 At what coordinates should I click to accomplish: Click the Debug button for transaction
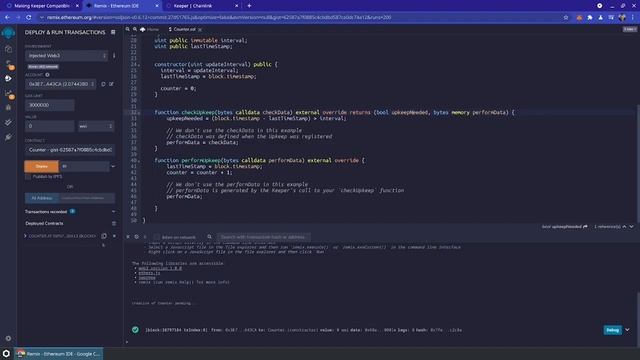612,330
